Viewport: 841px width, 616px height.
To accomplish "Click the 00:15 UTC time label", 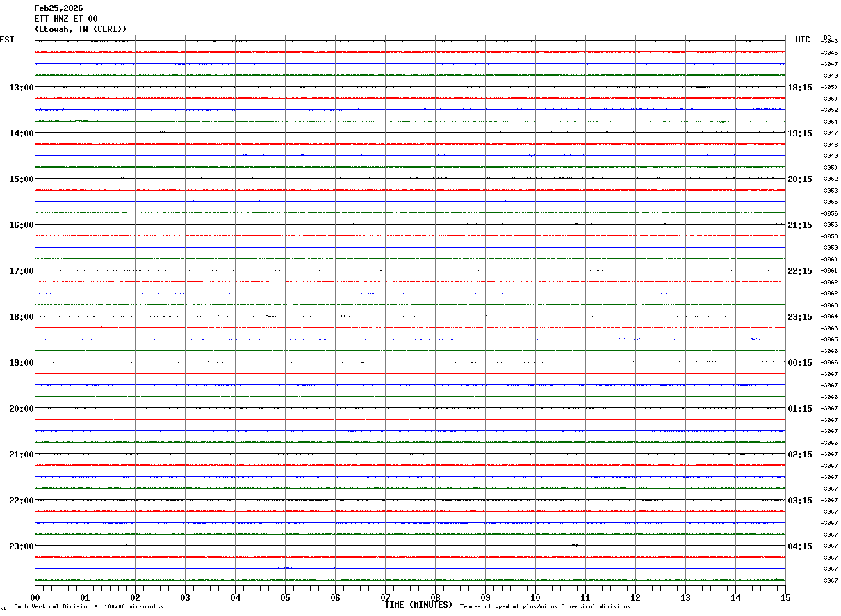I will click(x=800, y=363).
